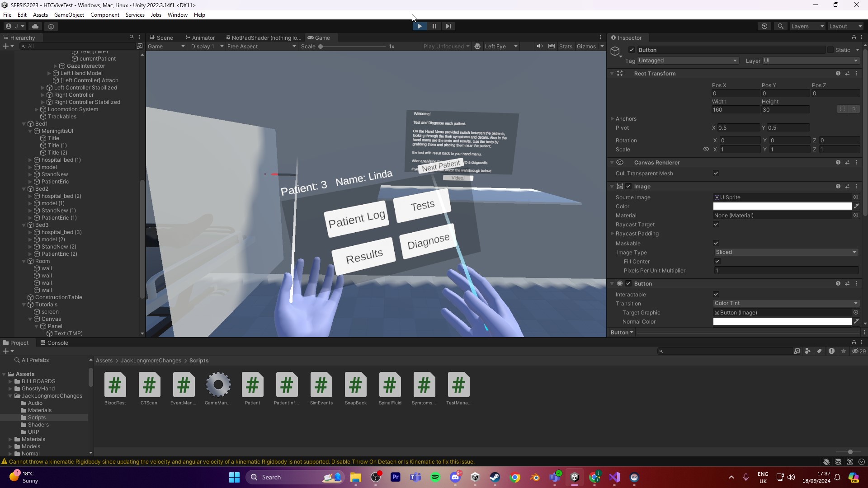Click the Pause button in toolbar
The width and height of the screenshot is (868, 488).
point(434,26)
